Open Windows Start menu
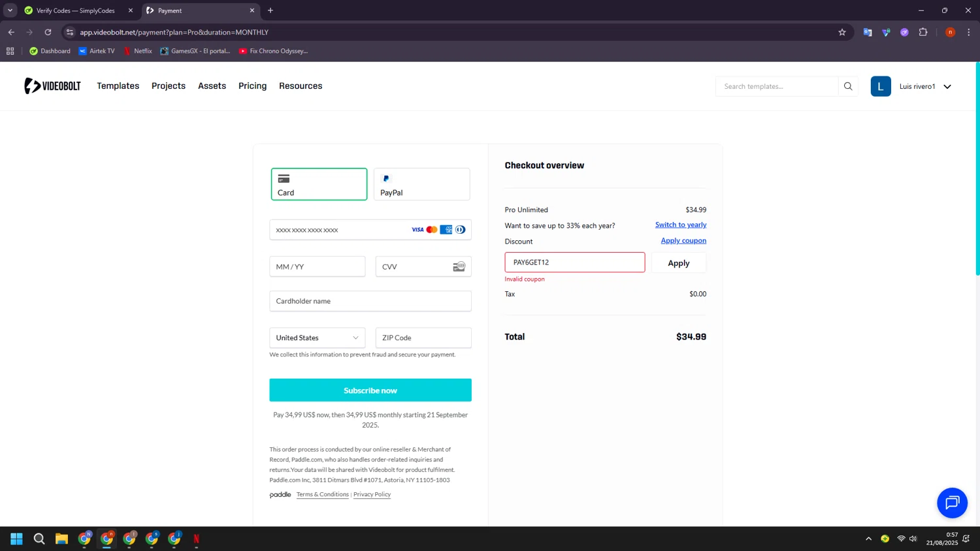 click(x=16, y=539)
